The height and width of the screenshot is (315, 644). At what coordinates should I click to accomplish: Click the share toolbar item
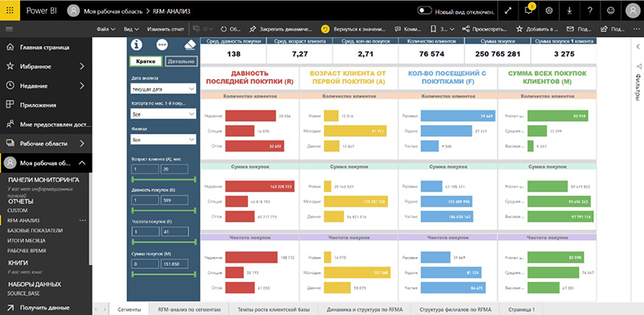[613, 29]
